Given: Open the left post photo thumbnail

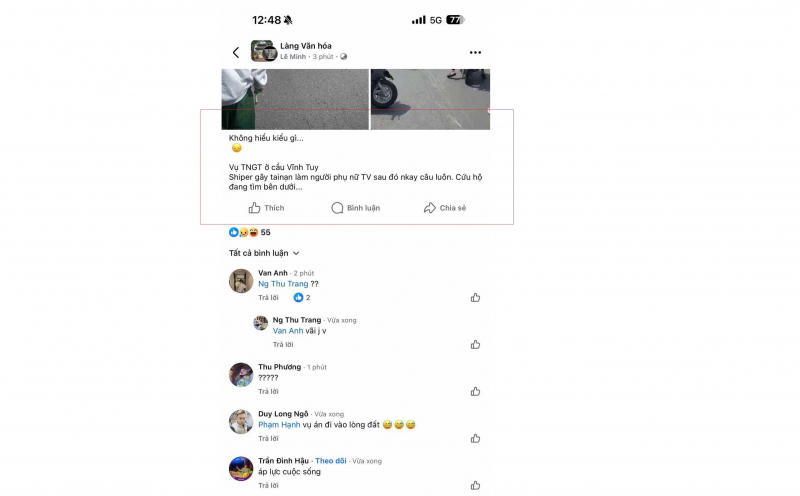Looking at the screenshot, I should coord(295,99).
